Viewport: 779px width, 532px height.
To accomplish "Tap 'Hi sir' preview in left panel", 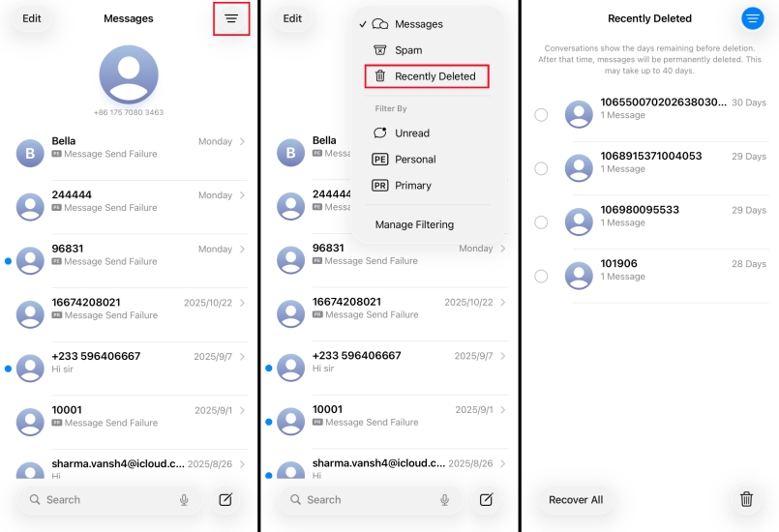I will (x=63, y=369).
